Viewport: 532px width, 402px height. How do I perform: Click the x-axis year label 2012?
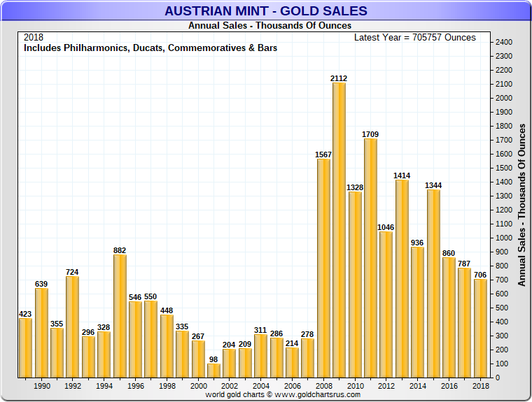(386, 386)
